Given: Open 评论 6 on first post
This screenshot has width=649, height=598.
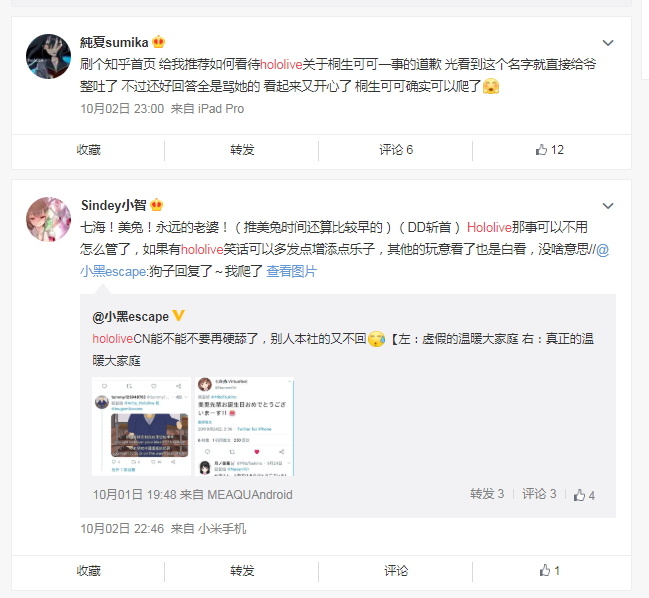Looking at the screenshot, I should (396, 150).
